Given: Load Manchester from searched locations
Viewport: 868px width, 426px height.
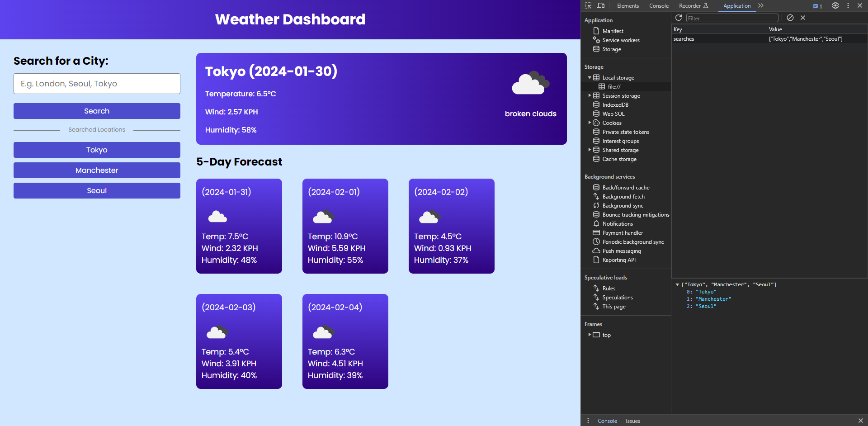Looking at the screenshot, I should 97,170.
